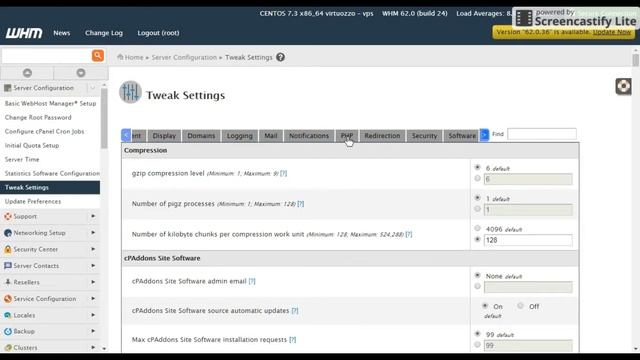Switch to the PHP tab
Image resolution: width=640 pixels, height=360 pixels.
(347, 136)
